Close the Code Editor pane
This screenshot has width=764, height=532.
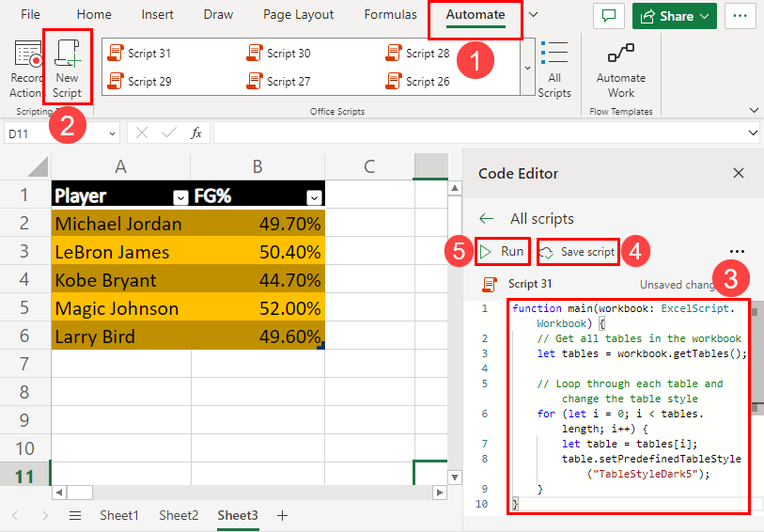[x=739, y=173]
